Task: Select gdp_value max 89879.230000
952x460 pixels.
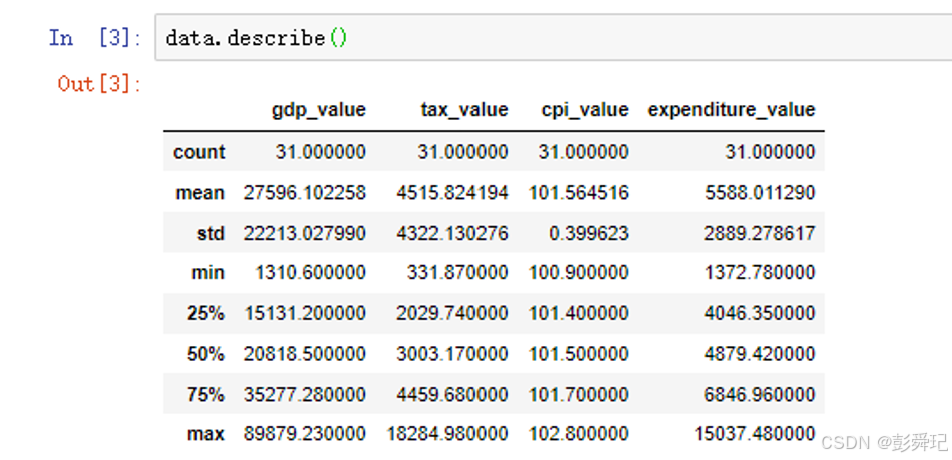Action: [x=305, y=435]
